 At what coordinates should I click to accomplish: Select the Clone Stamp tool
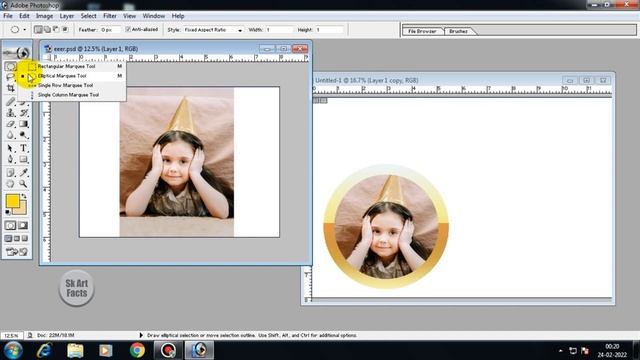coord(11,113)
